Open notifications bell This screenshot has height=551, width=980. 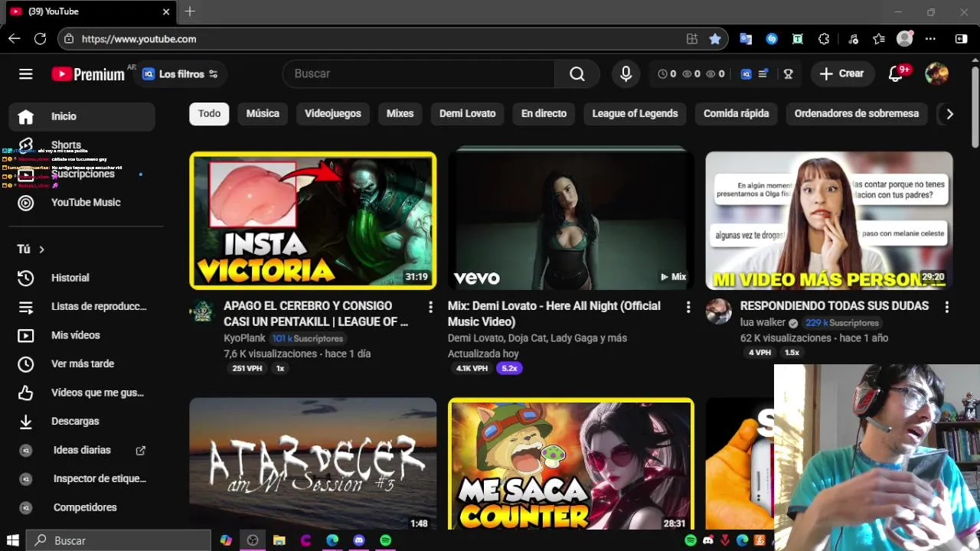click(895, 73)
